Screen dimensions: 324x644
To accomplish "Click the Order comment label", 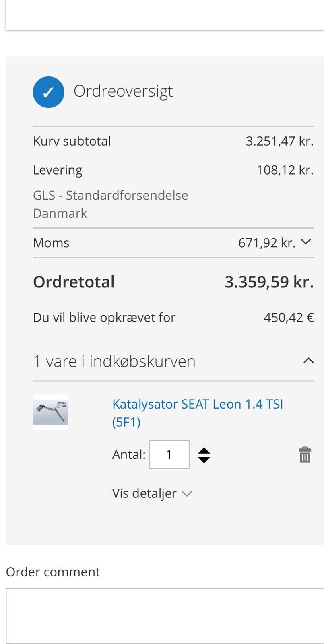I will coord(53,572).
